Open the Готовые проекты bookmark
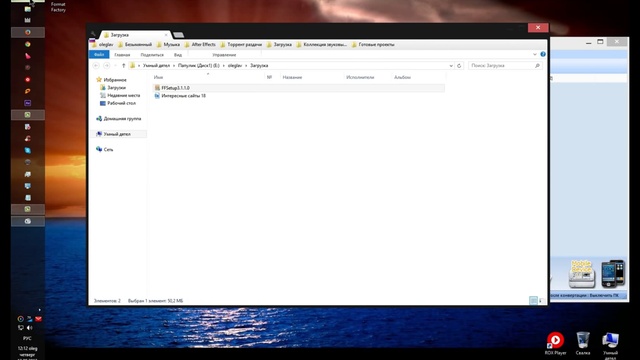The height and width of the screenshot is (360, 640). [x=373, y=44]
